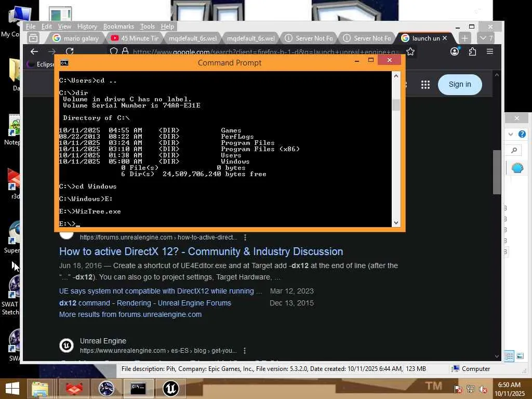532x399 pixels.
Task: Open Firefox account icon
Action: (x=455, y=51)
